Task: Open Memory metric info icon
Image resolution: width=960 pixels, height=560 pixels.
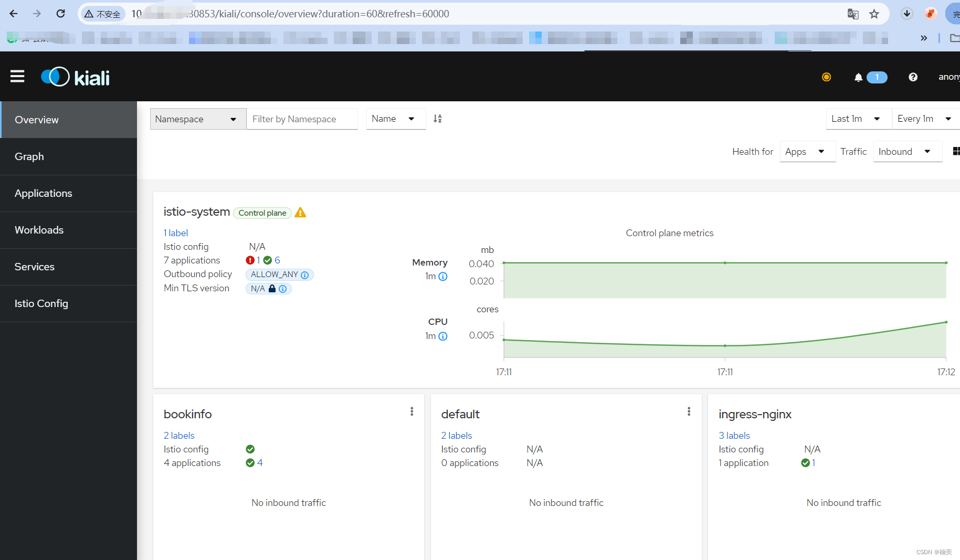Action: (443, 277)
